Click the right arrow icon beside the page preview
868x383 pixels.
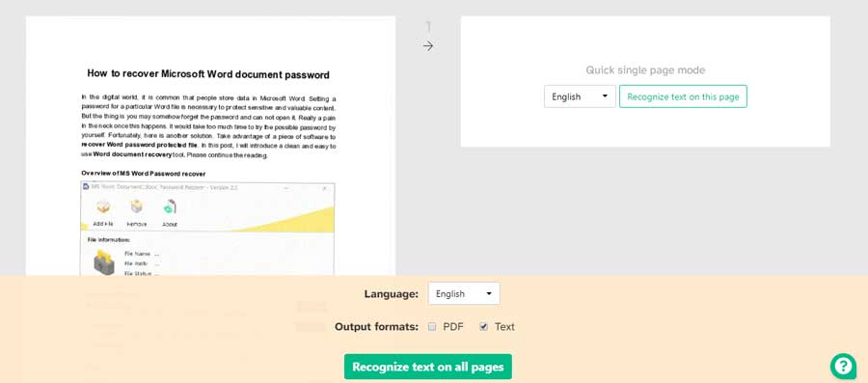pyautogui.click(x=428, y=46)
